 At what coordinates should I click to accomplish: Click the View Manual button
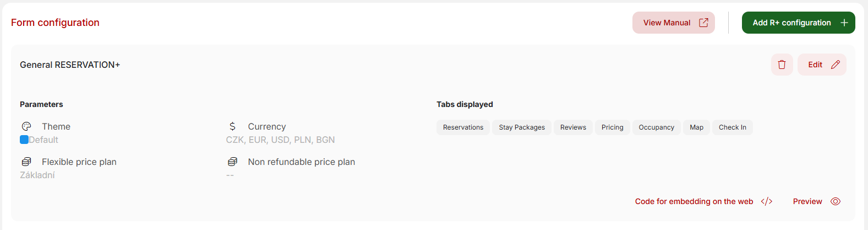click(x=673, y=23)
